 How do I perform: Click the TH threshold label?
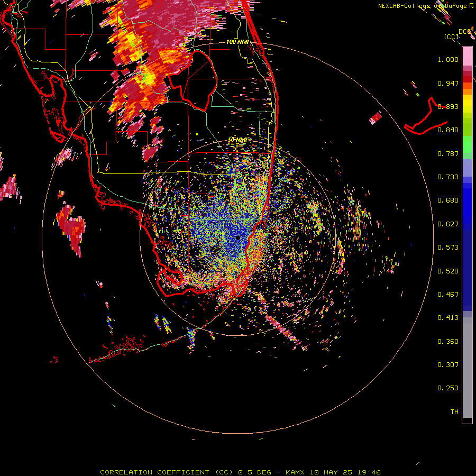tap(454, 412)
